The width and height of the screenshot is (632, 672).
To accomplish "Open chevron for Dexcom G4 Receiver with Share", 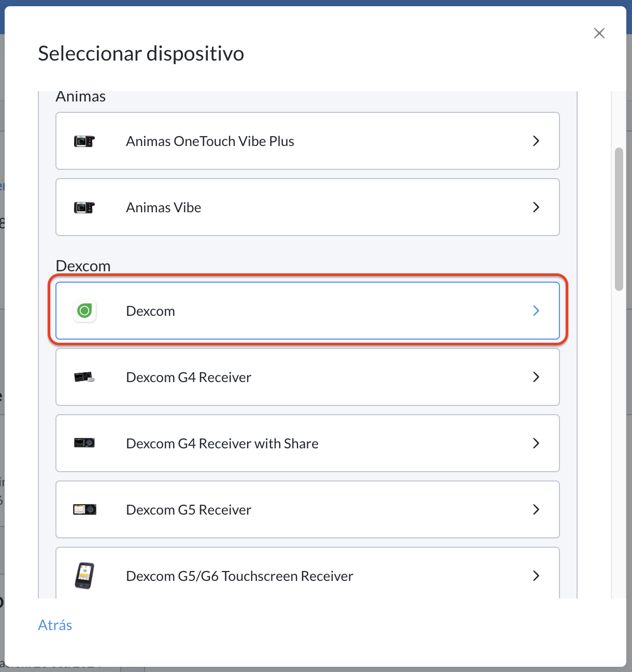I will [x=536, y=443].
